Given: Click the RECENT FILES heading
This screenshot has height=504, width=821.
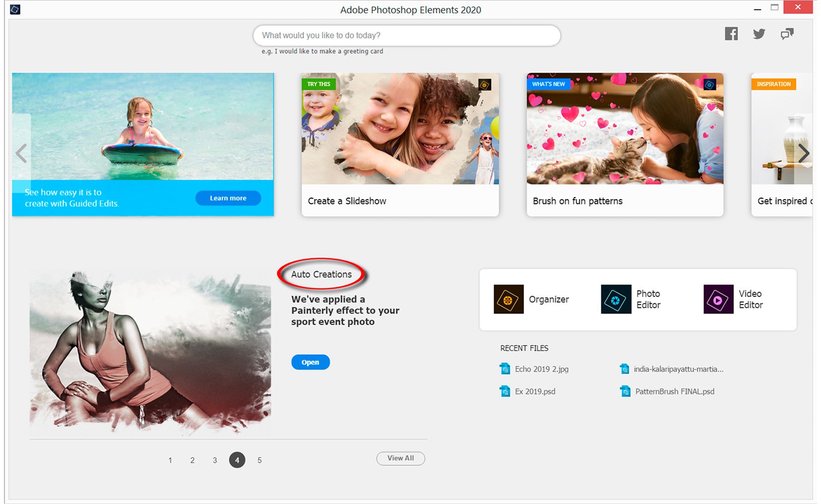Looking at the screenshot, I should pos(524,348).
